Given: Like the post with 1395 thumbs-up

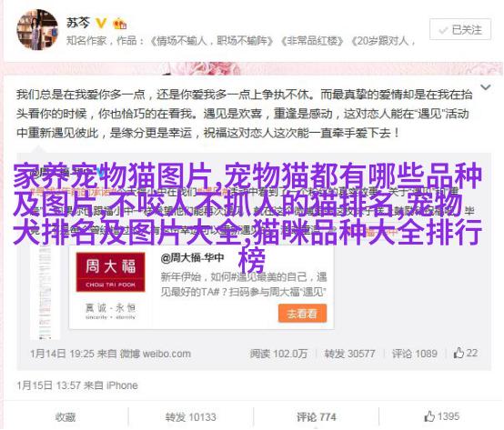Looking at the screenshot, I should [441, 417].
